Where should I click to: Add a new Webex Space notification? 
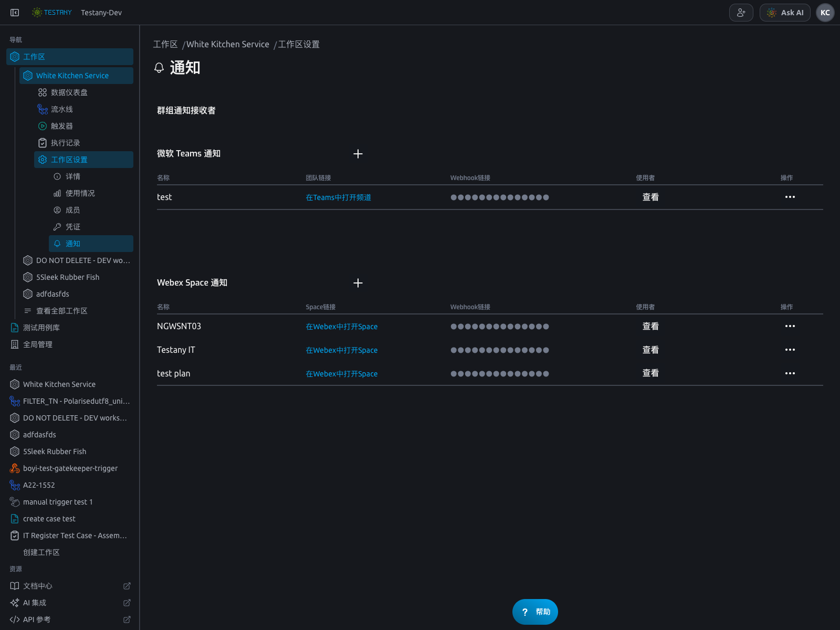(358, 283)
